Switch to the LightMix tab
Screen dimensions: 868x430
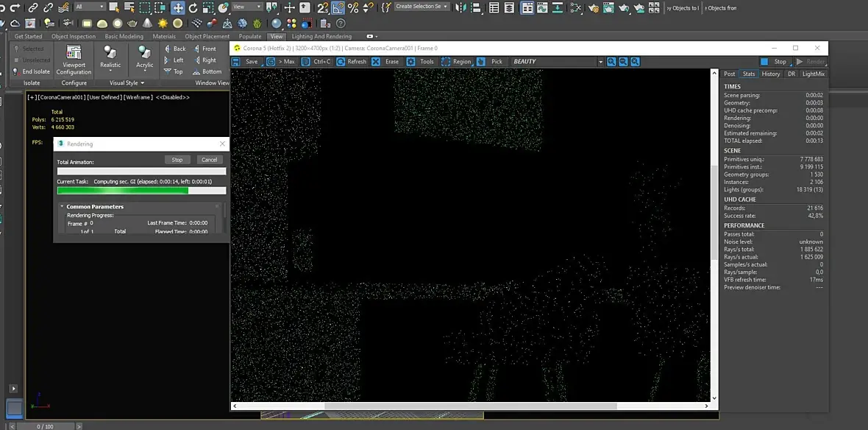point(813,74)
